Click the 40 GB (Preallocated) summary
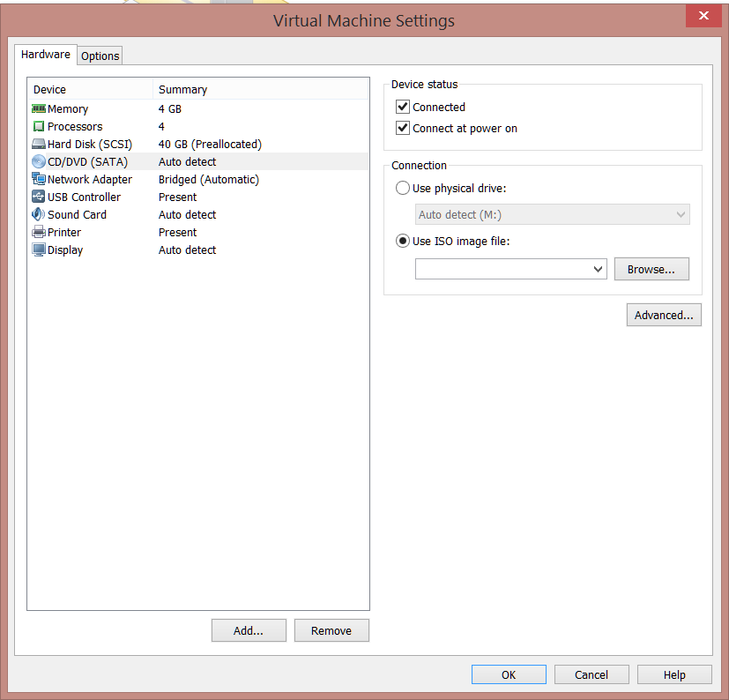This screenshot has height=700, width=729. (x=210, y=145)
